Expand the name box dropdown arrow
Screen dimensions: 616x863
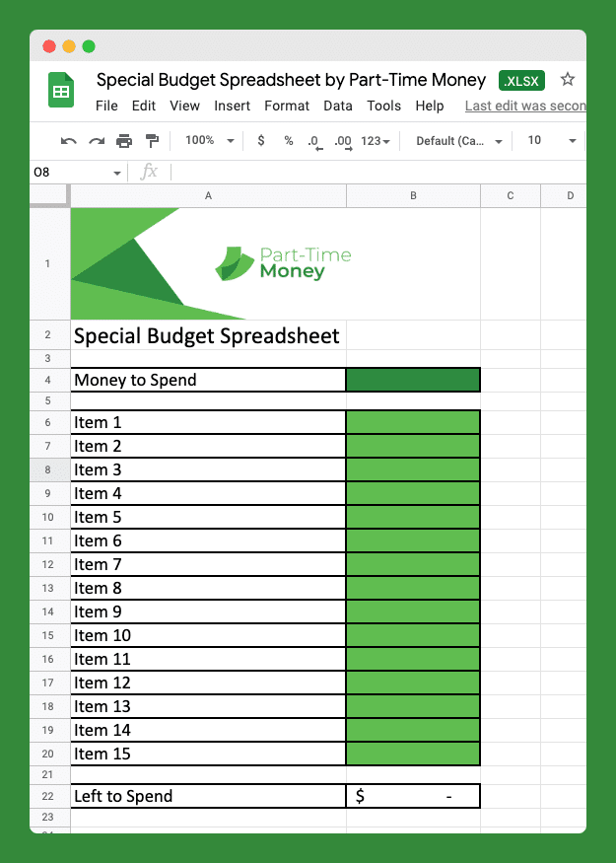117,173
